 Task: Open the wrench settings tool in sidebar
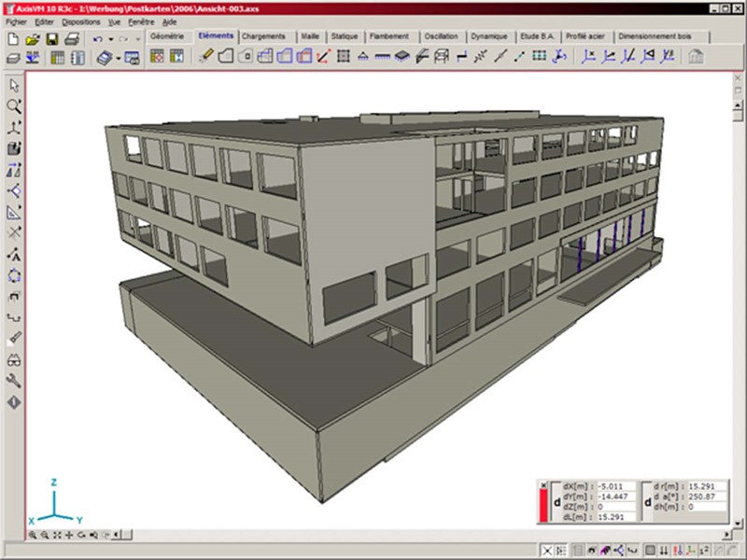[14, 381]
